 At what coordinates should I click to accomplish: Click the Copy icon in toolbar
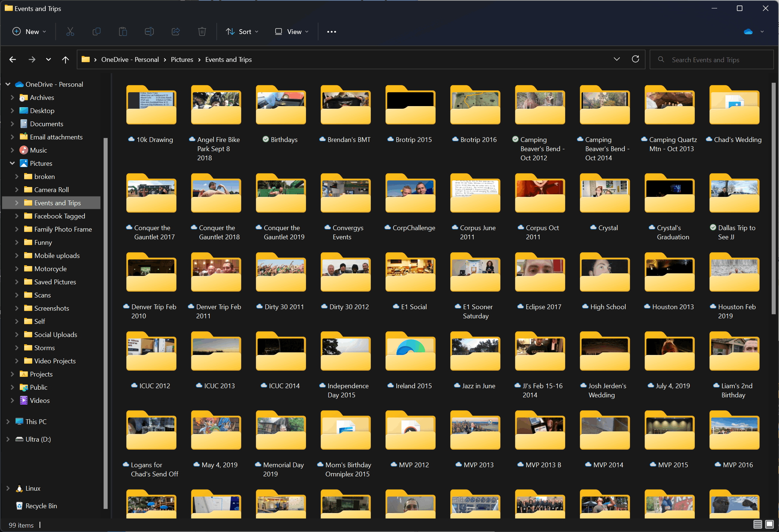(x=97, y=32)
